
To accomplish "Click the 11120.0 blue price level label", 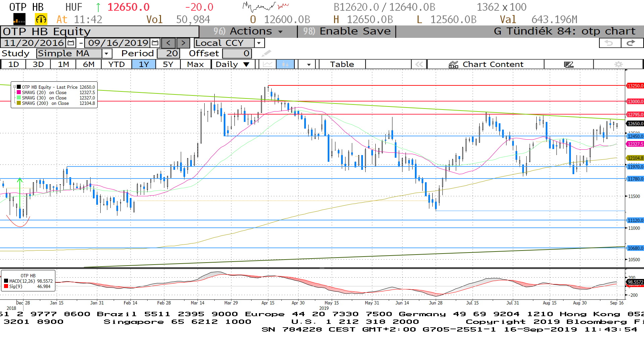I will pos(635,220).
